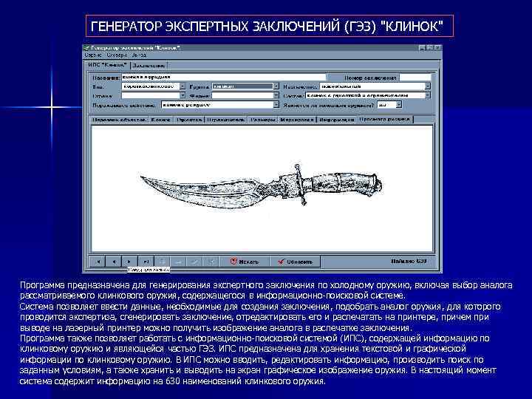Maximize the Генератор заключений window
The height and width of the screenshot is (399, 532).
(429, 48)
